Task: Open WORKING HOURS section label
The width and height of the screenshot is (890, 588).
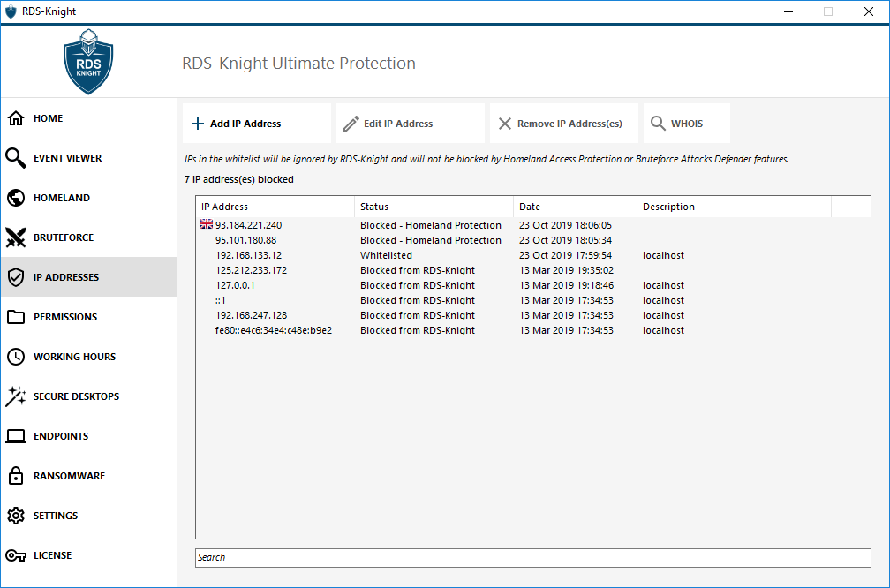Action: (x=74, y=357)
